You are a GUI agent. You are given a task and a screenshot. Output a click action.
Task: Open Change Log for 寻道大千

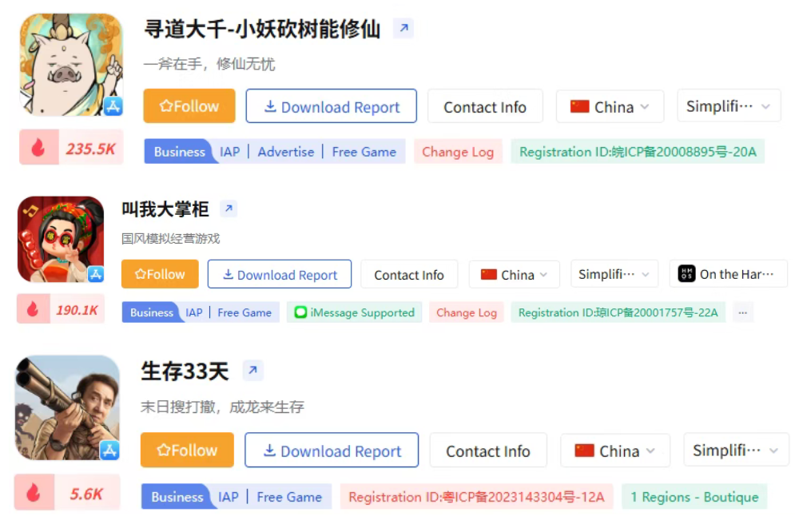pos(458,152)
